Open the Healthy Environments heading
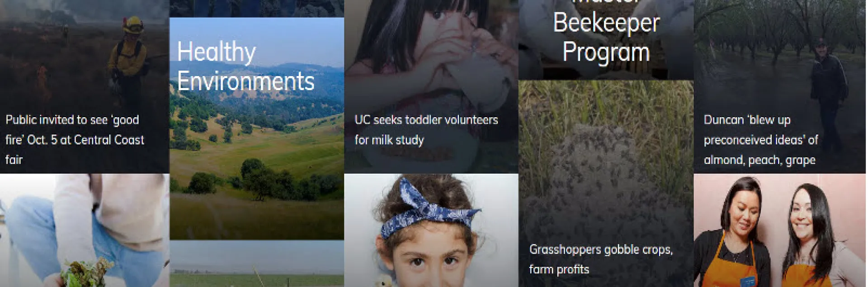 click(x=245, y=67)
